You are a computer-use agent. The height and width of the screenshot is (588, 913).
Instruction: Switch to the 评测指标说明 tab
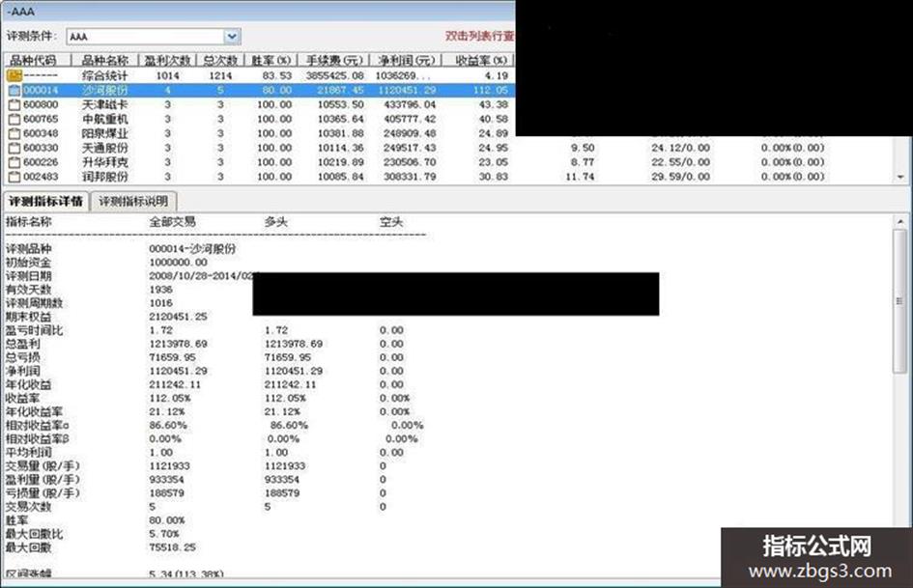[x=133, y=202]
